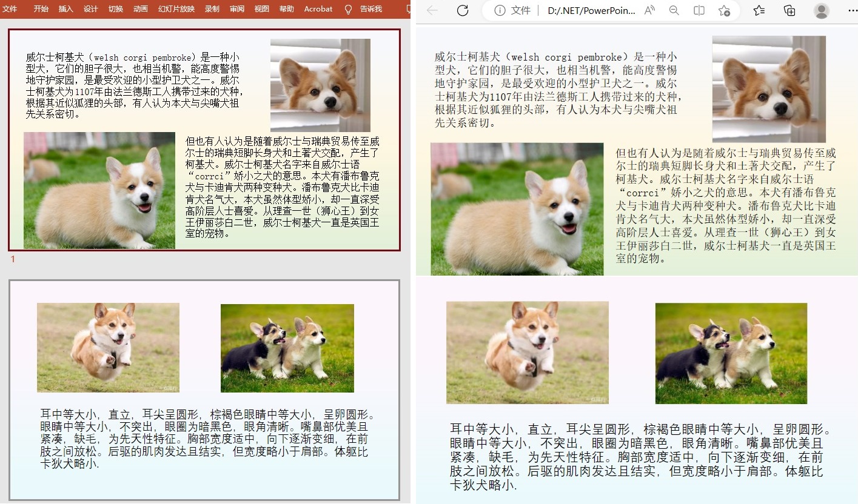858x504 pixels.
Task: Open the browser Collections panel
Action: coord(789,10)
